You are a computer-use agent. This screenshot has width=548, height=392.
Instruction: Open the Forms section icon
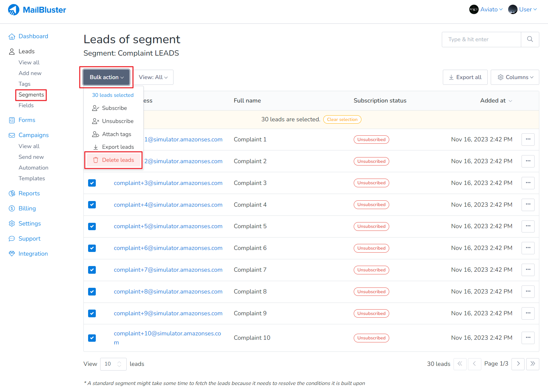coord(12,120)
